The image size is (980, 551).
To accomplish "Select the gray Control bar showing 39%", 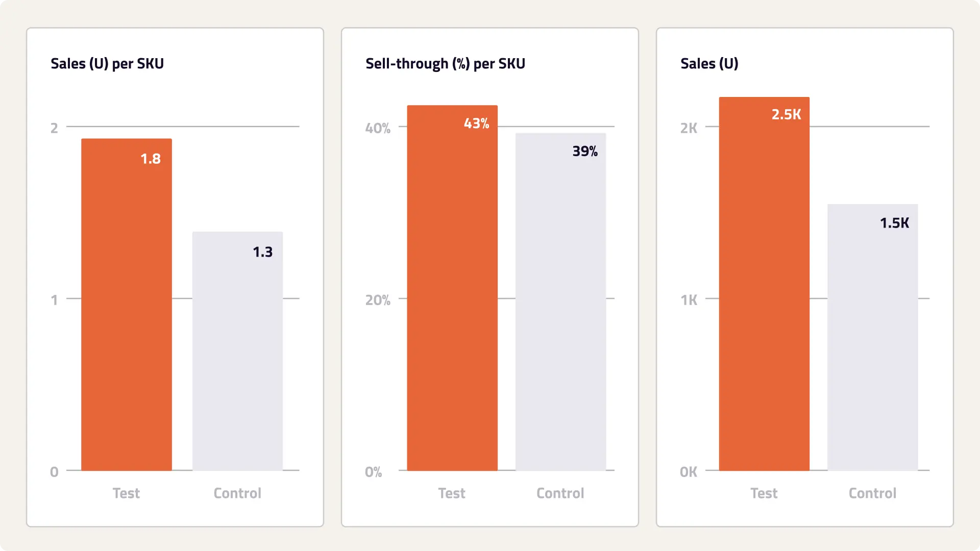I will point(560,306).
